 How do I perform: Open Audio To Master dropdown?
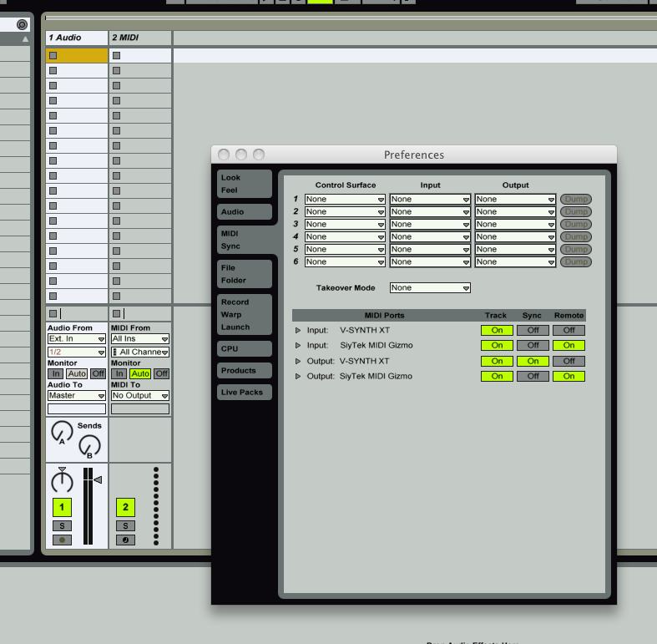[77, 395]
